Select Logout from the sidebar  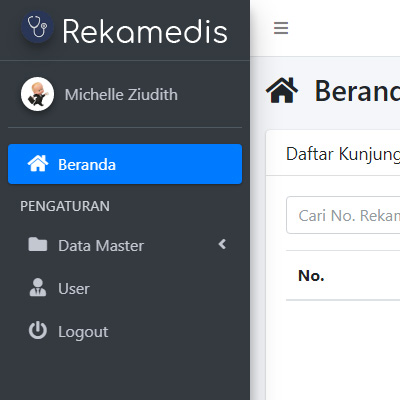pos(125,331)
